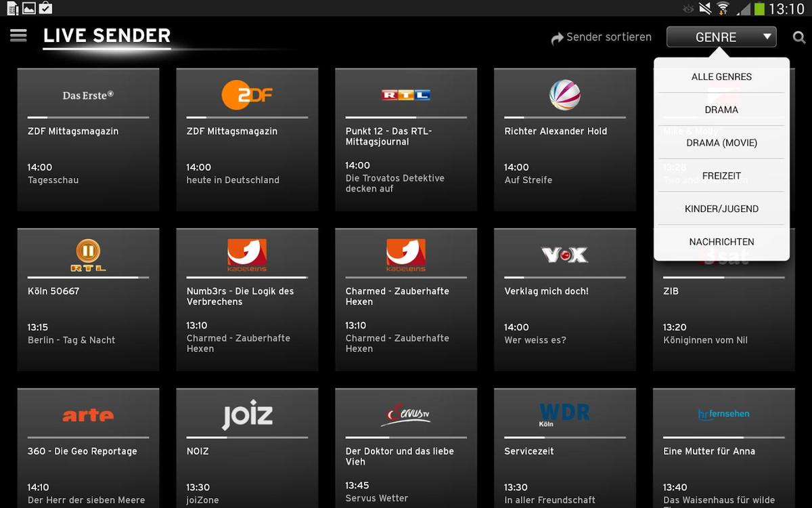The height and width of the screenshot is (508, 812).
Task: Select the RTL II channel logo
Action: [88, 256]
